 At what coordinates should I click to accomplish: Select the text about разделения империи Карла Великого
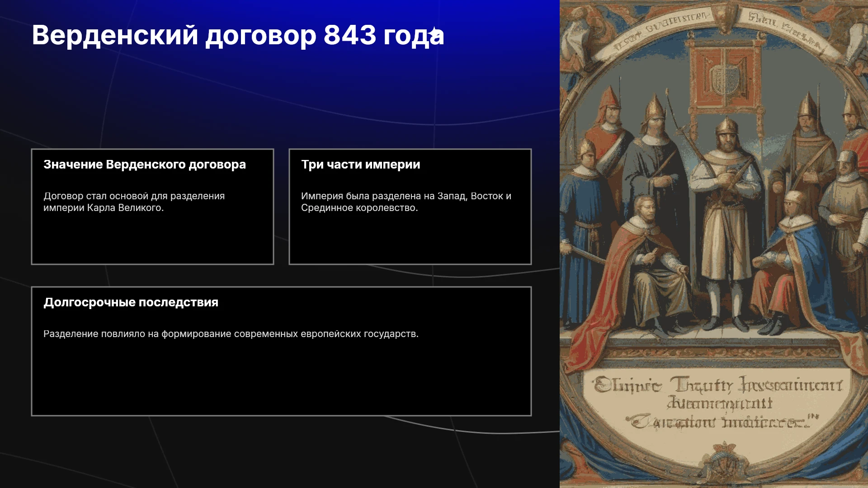click(134, 202)
